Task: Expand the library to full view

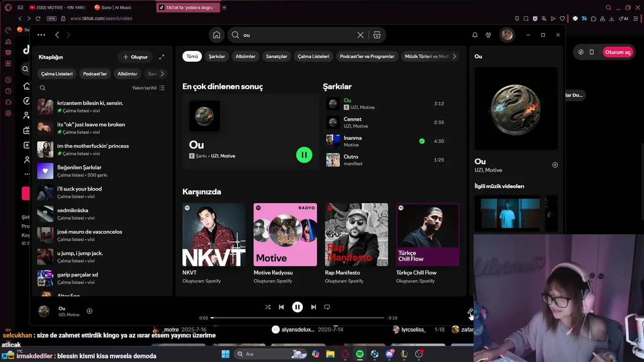Action: click(162, 57)
